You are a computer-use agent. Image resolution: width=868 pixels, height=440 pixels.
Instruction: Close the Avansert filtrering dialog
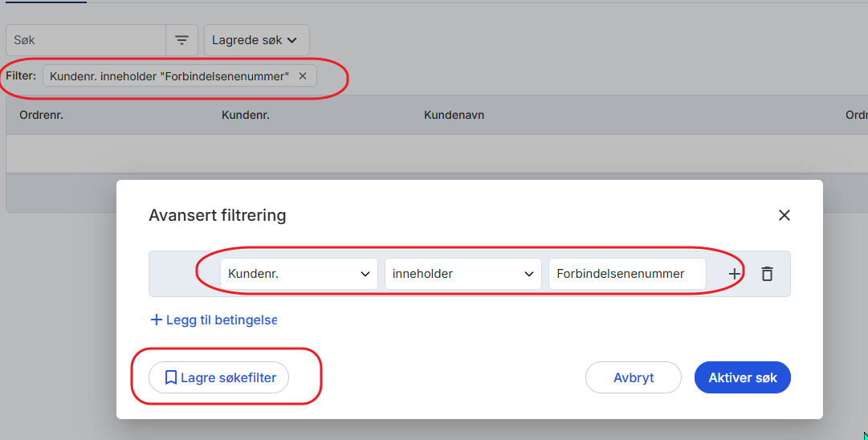tap(784, 215)
